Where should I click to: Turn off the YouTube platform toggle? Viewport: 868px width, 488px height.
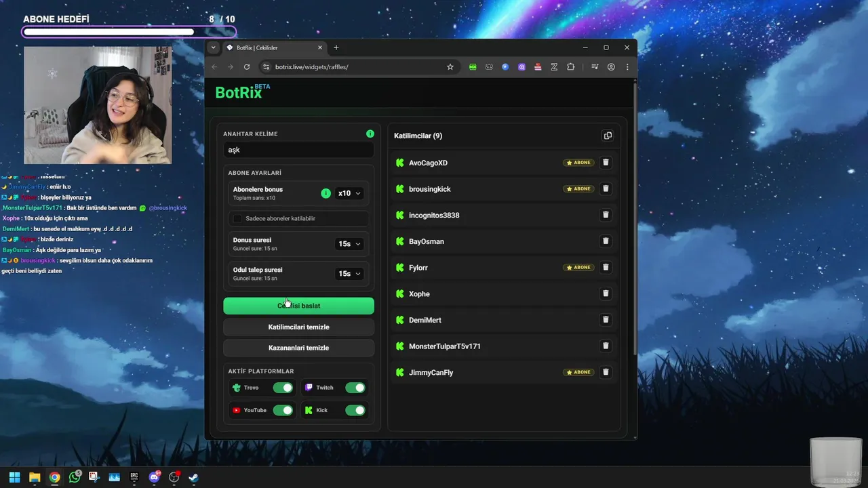(283, 410)
